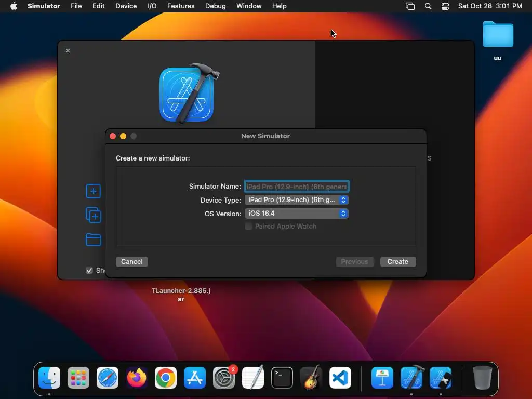The height and width of the screenshot is (399, 532).
Task: Open GarageBand from the dock
Action: 311,378
